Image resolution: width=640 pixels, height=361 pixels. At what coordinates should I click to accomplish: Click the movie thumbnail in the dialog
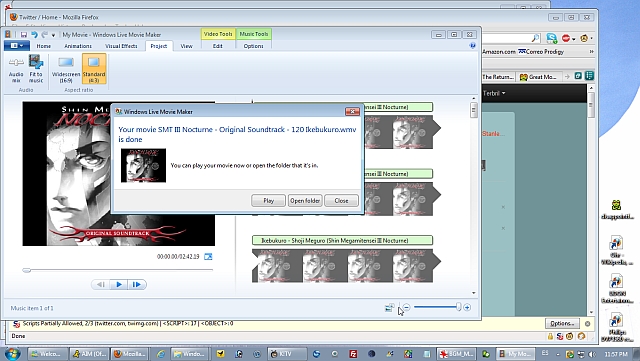coord(143,165)
